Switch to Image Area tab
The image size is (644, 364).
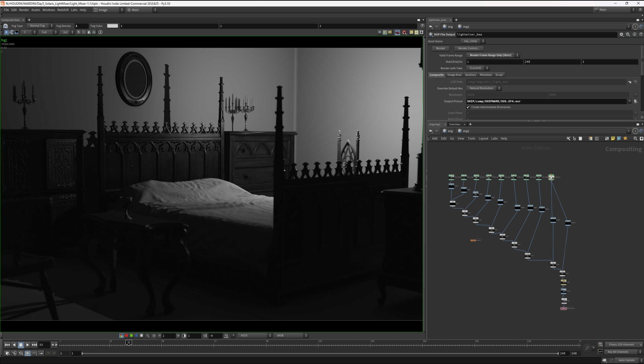point(454,75)
